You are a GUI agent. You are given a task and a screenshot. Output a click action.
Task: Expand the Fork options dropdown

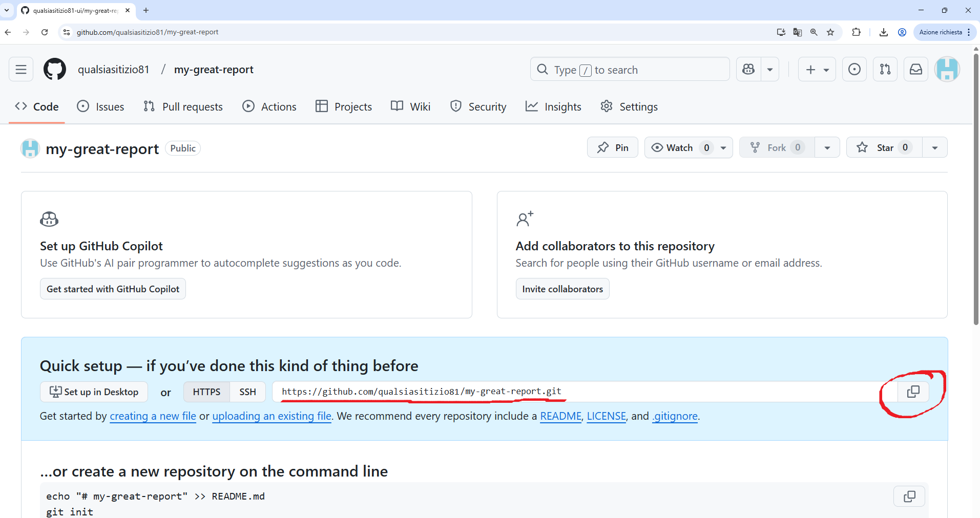point(827,147)
